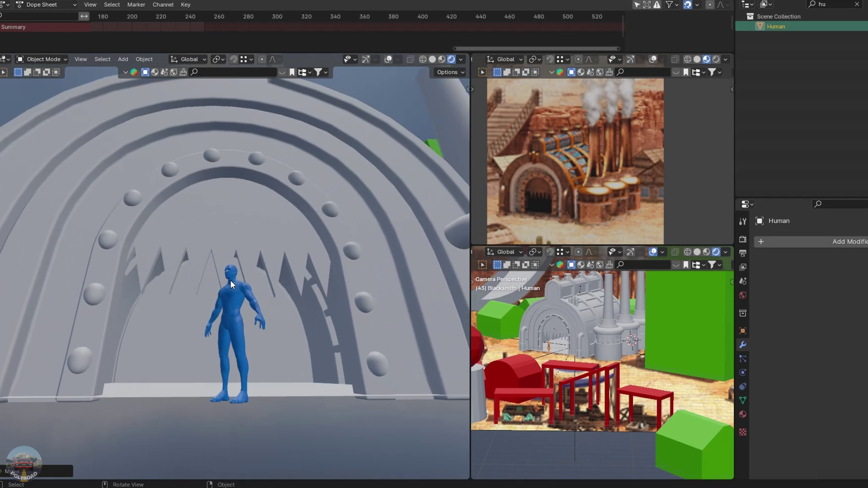Choose select-box tweak tool in main viewport
Image resolution: width=868 pixels, height=488 pixels.
[4, 72]
